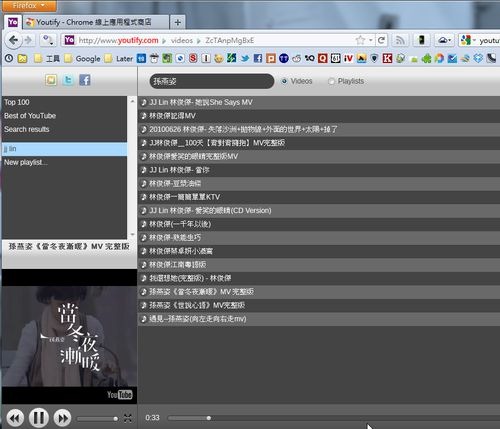Open the Google bookmarks folder
The height and width of the screenshot is (429, 500).
tap(83, 59)
